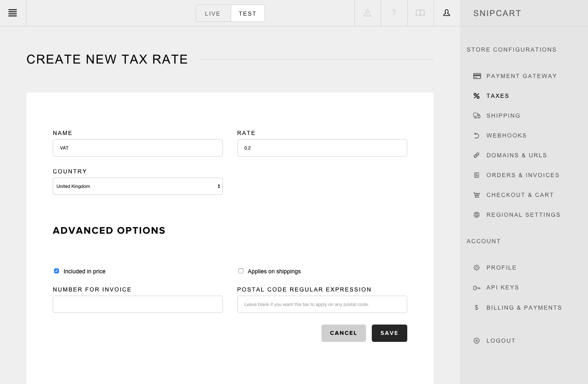Open API Keys page

[503, 287]
